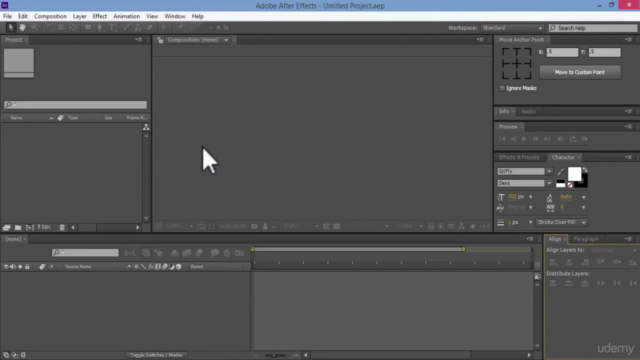The width and height of the screenshot is (640, 360).
Task: Open the Scifly font family dropdown
Action: click(549, 171)
